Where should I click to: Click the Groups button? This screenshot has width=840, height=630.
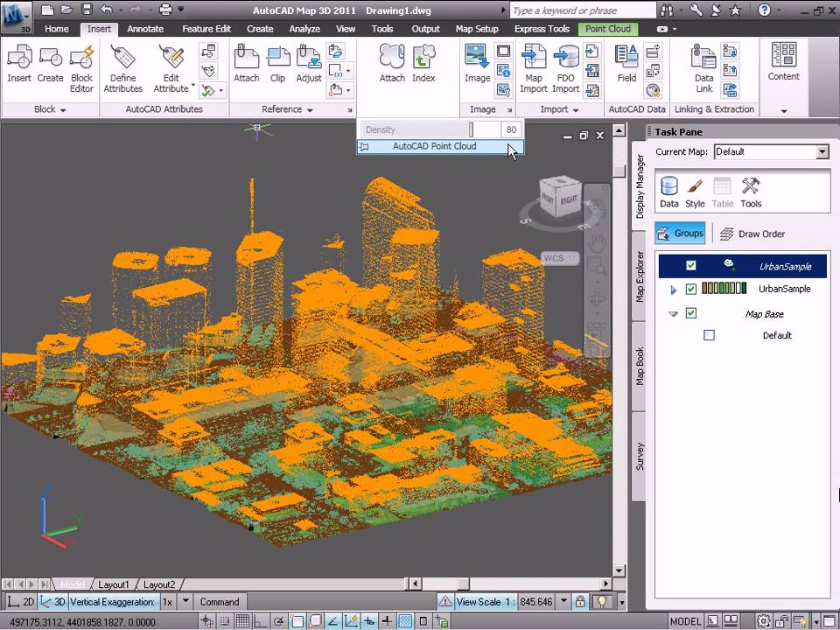pos(681,234)
